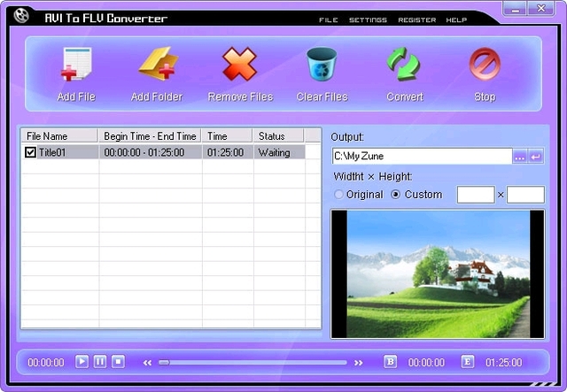
Task: Click the Stop icon in toolbar
Action: 485,64
